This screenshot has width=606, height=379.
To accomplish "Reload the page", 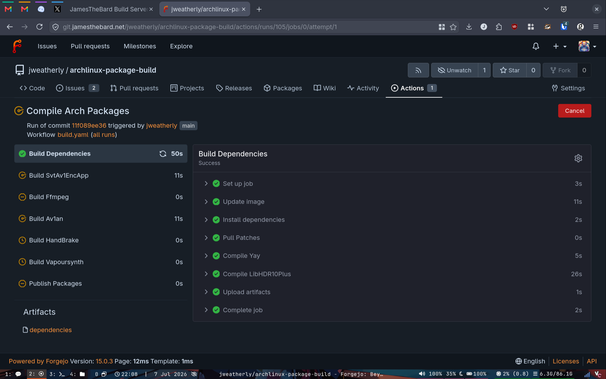I will coord(39,27).
